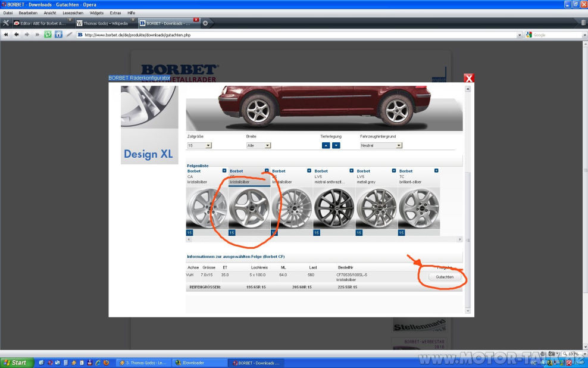
Task: Open address bar history dropdown arrow
Action: click(x=520, y=35)
